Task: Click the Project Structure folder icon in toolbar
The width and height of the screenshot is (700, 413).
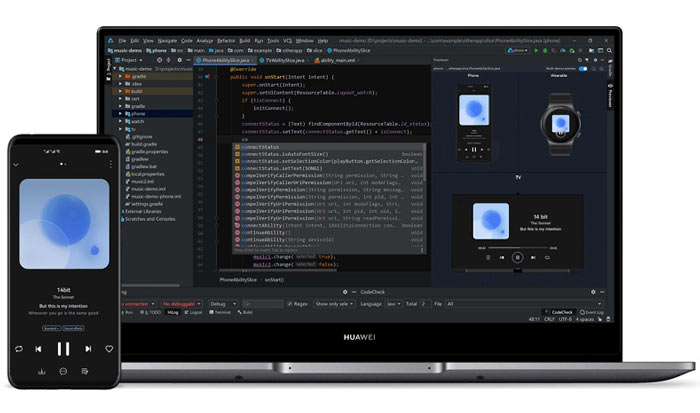Action: (x=592, y=50)
